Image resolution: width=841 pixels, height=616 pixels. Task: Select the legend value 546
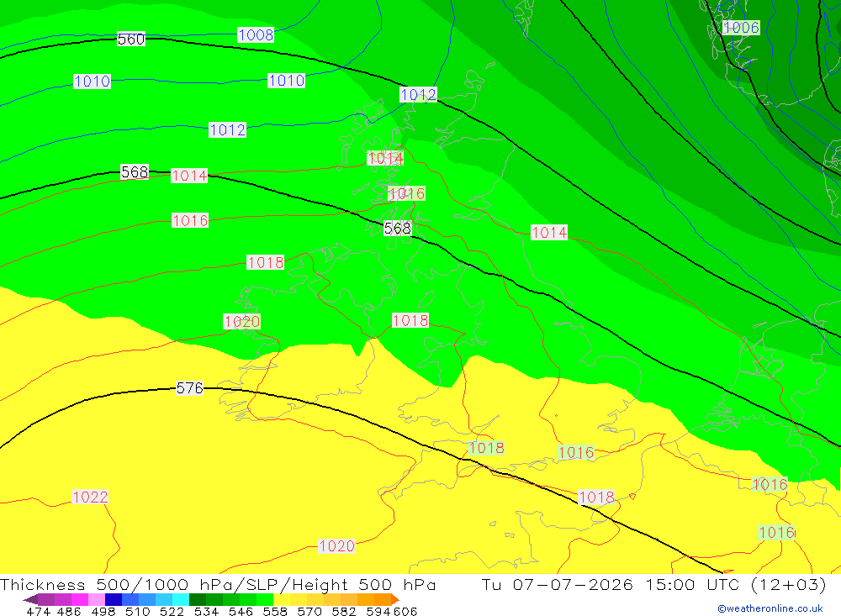tap(241, 611)
